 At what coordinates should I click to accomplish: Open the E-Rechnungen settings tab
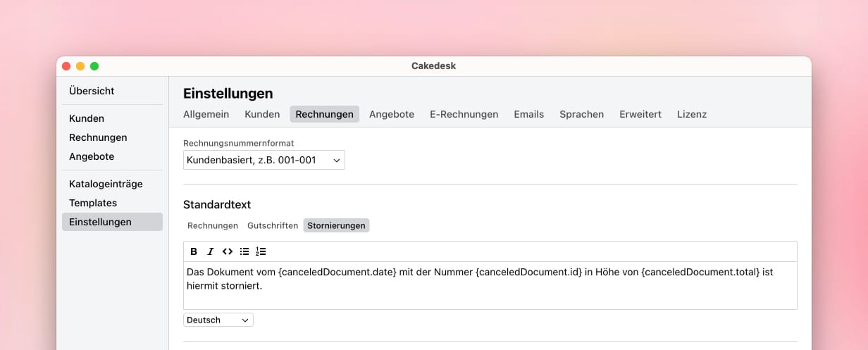464,114
